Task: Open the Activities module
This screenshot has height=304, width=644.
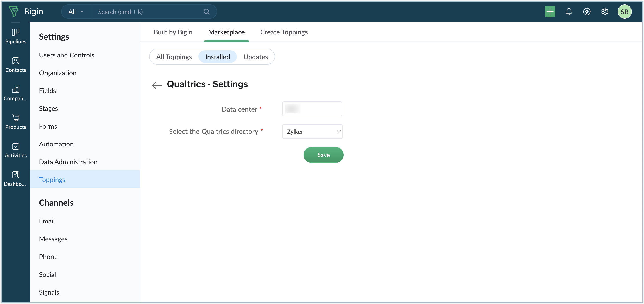Action: click(x=16, y=150)
